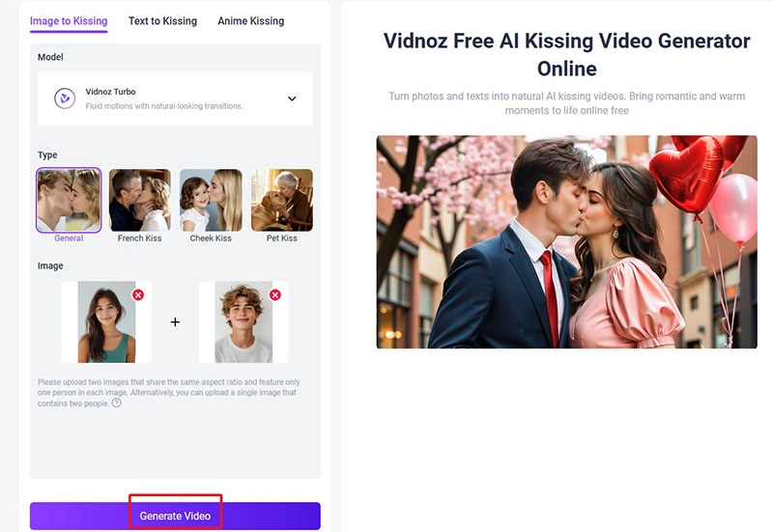
Task: Expand the Model dropdown chevron
Action: [292, 98]
